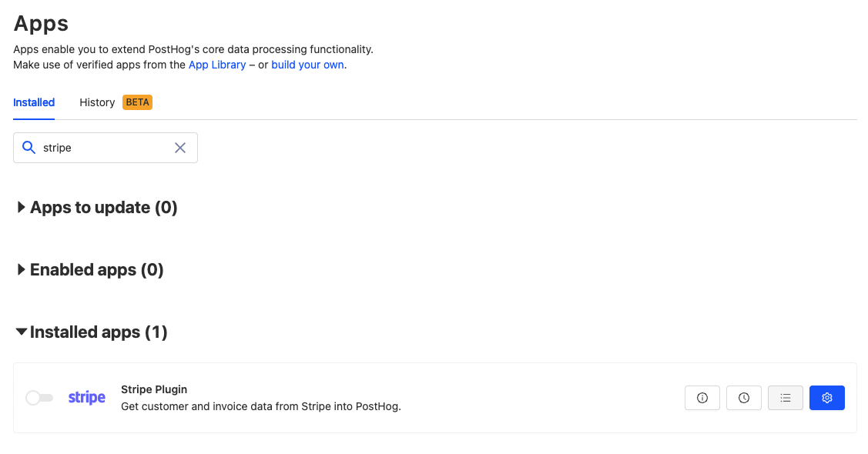
Task: Click the blue gear to configure Stripe plugin
Action: coord(826,398)
